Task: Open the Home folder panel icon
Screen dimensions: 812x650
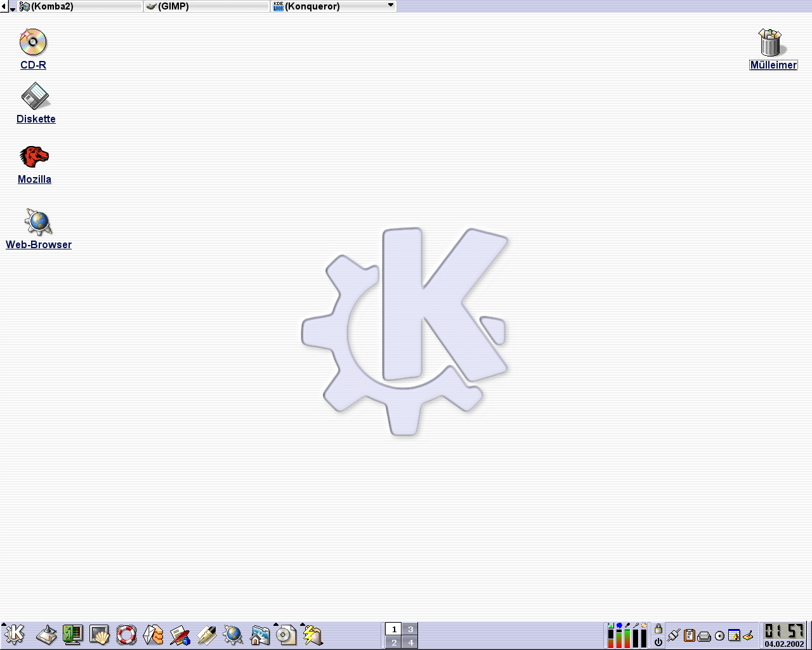Action: 260,635
